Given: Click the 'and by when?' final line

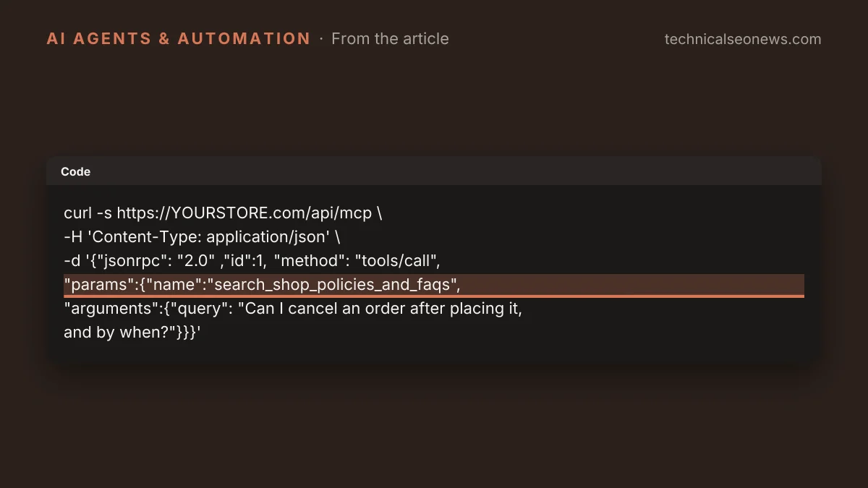Looking at the screenshot, I should point(132,333).
